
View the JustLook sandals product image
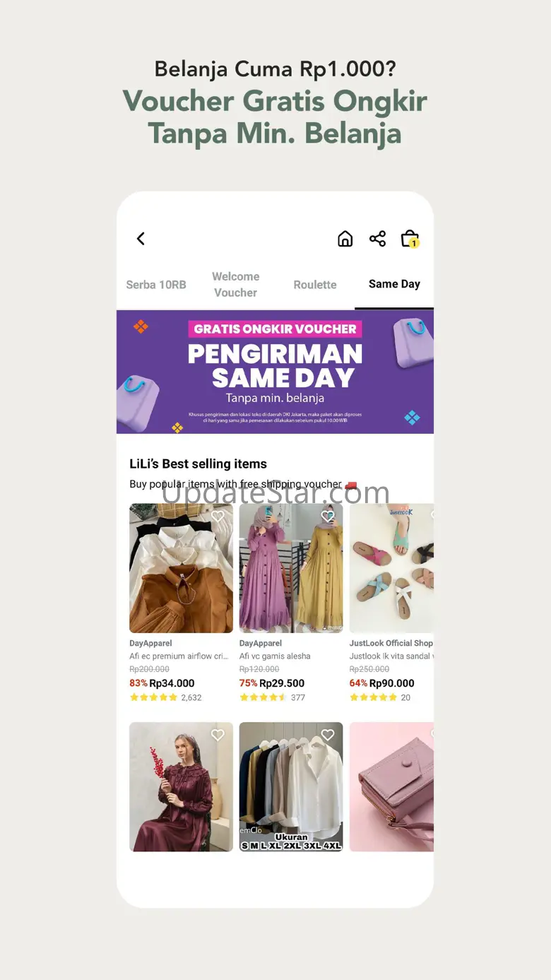pyautogui.click(x=391, y=568)
